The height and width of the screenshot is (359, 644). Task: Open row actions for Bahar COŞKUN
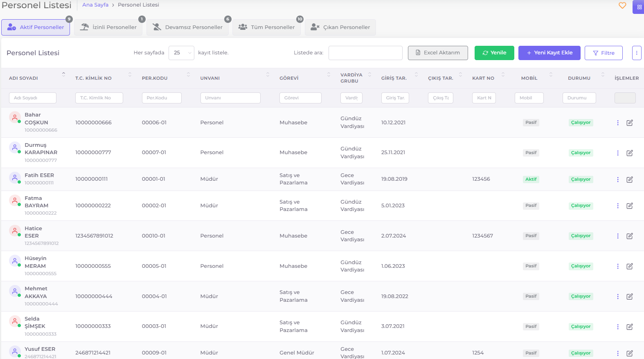click(618, 123)
